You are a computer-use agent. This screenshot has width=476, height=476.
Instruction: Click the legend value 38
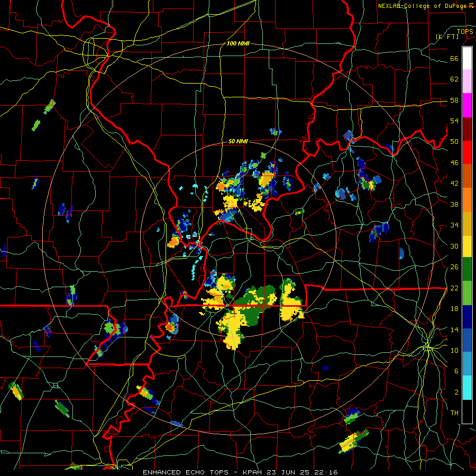(454, 204)
